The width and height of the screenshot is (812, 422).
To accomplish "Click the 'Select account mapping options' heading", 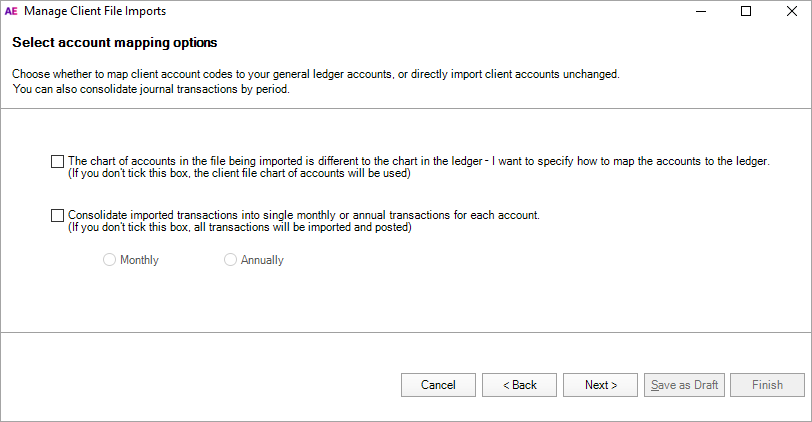I will click(114, 43).
